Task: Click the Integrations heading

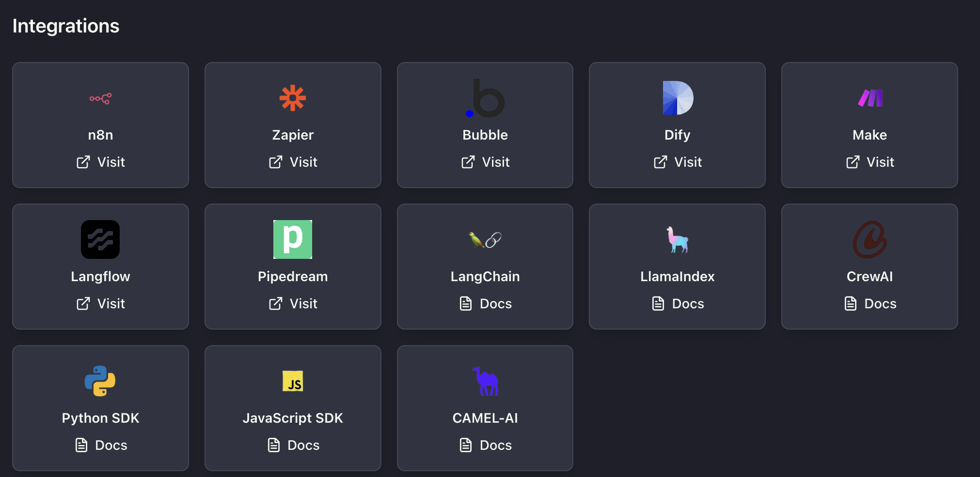Action: click(x=66, y=26)
